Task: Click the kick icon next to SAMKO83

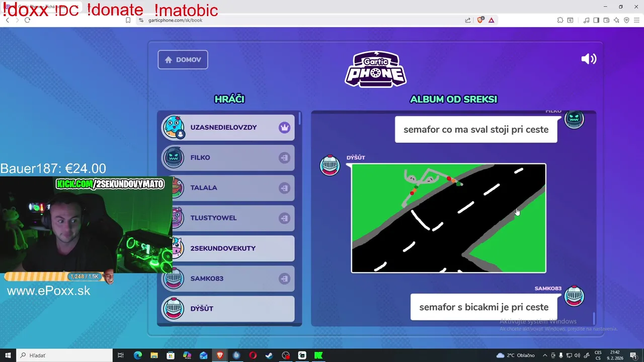Action: tap(284, 279)
